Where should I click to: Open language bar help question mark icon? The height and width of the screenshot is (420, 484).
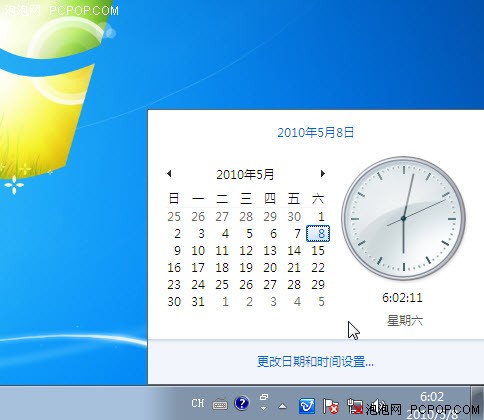[x=242, y=403]
